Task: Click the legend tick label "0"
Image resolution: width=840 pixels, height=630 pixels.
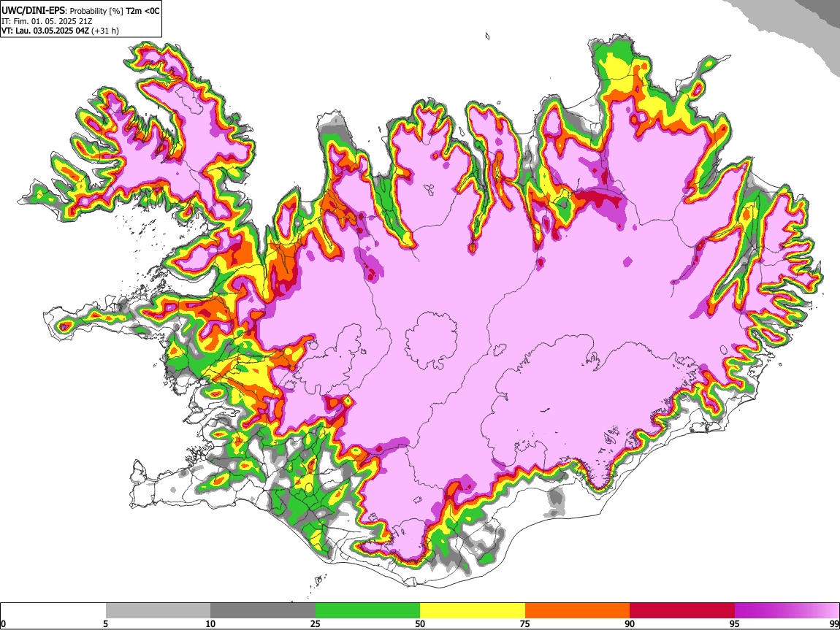Action: [x=4, y=623]
